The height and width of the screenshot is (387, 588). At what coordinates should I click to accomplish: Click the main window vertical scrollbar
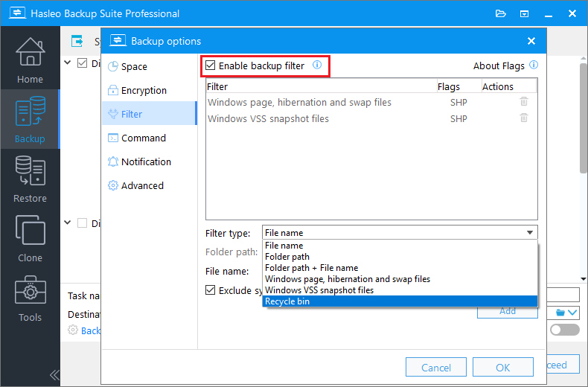coord(584,117)
